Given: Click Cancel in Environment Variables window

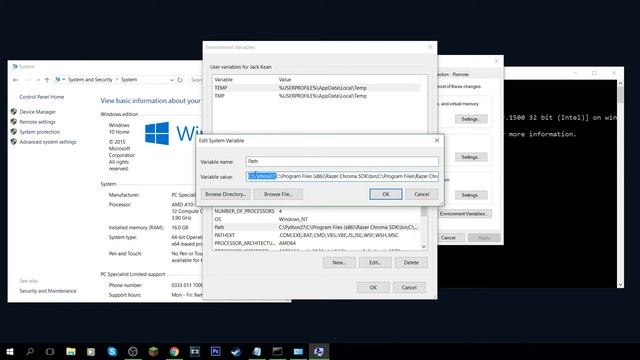Looking at the screenshot, I should coord(409,287).
